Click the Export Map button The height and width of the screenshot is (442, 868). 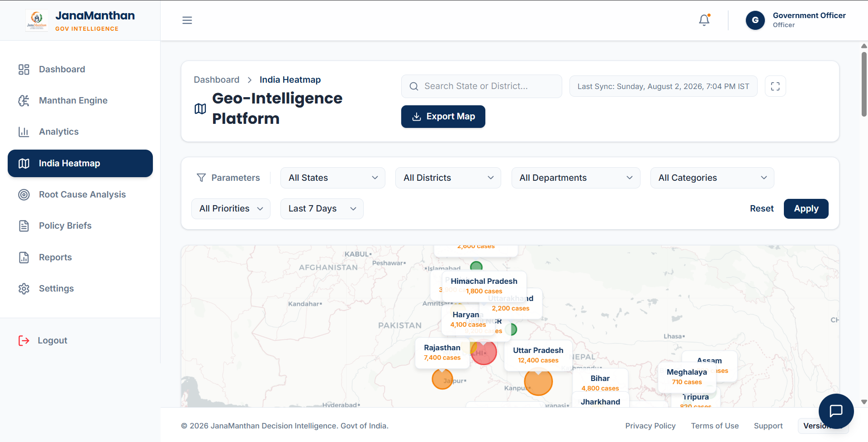[x=443, y=117]
